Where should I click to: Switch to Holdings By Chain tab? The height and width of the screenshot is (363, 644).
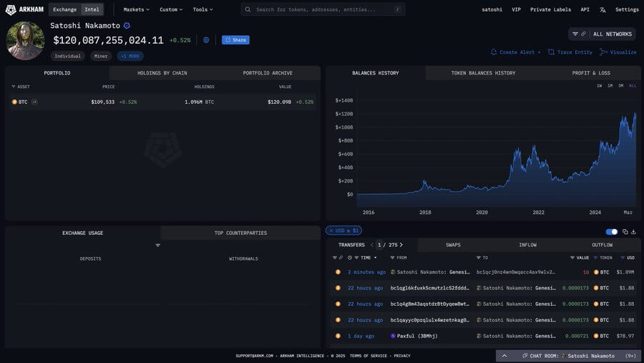point(162,73)
